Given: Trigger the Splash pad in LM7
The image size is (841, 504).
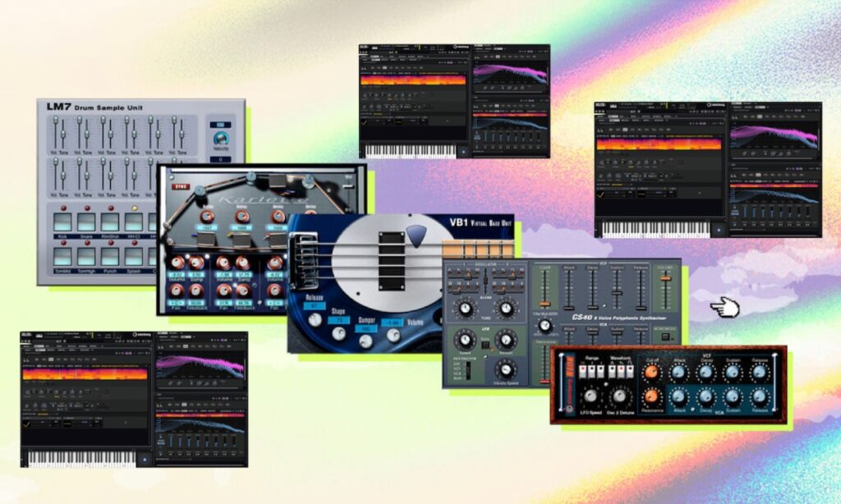Looking at the screenshot, I should pos(134,257).
